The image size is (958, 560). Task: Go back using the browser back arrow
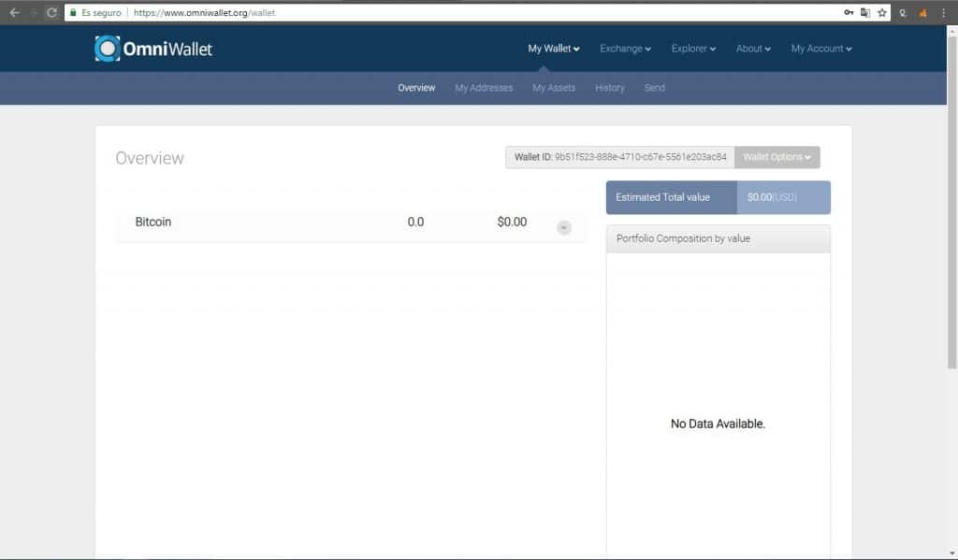coord(15,12)
